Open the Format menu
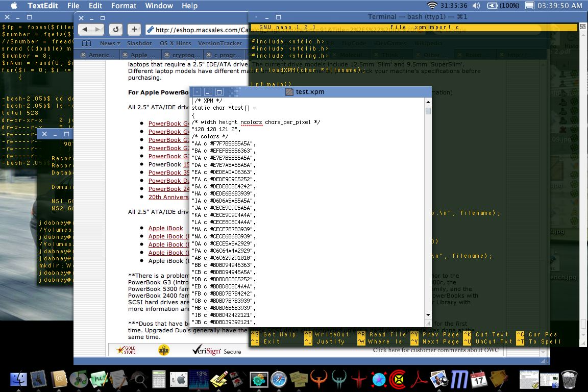This screenshot has height=392, width=588. click(x=124, y=6)
